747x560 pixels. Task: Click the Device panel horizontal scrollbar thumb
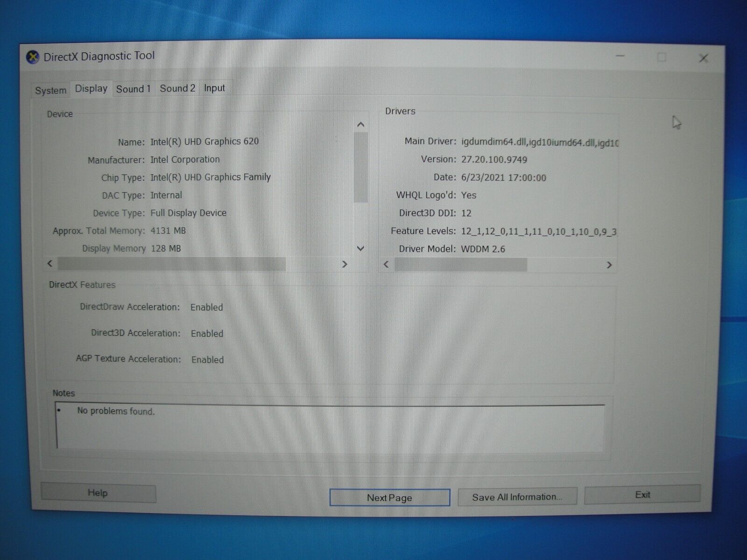coord(171,264)
